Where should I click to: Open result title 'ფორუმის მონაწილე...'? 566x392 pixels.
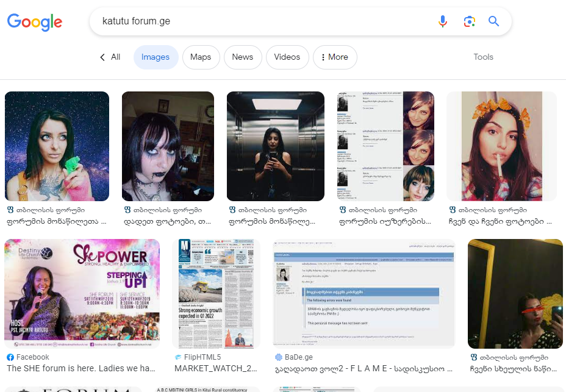pos(272,222)
